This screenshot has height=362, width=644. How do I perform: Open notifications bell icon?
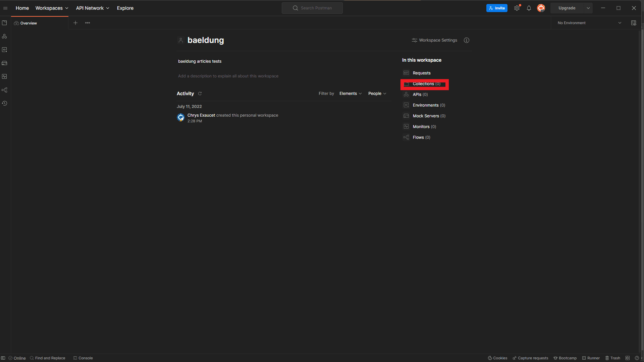pos(529,8)
